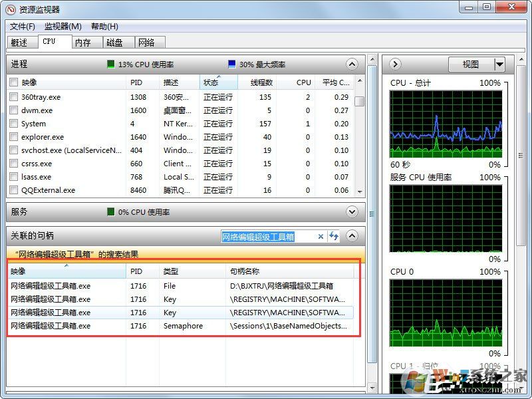Check the checkbox next to 360tray.exe

click(13, 96)
